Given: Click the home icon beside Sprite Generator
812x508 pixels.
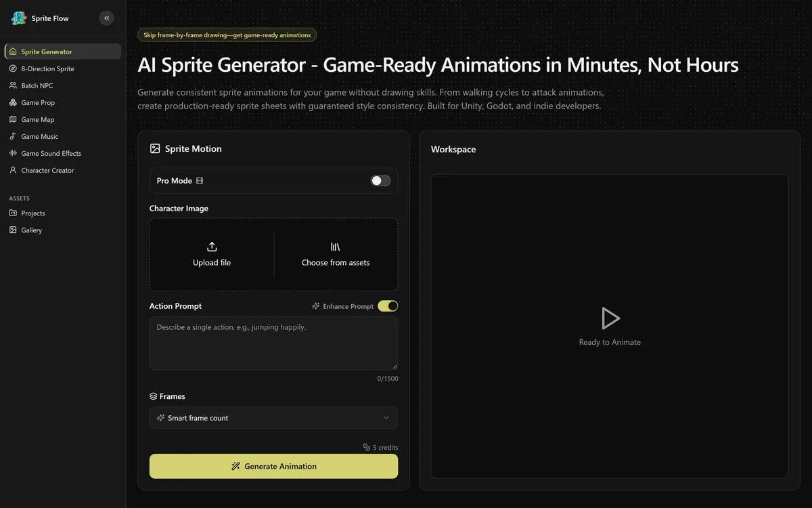Looking at the screenshot, I should point(13,51).
